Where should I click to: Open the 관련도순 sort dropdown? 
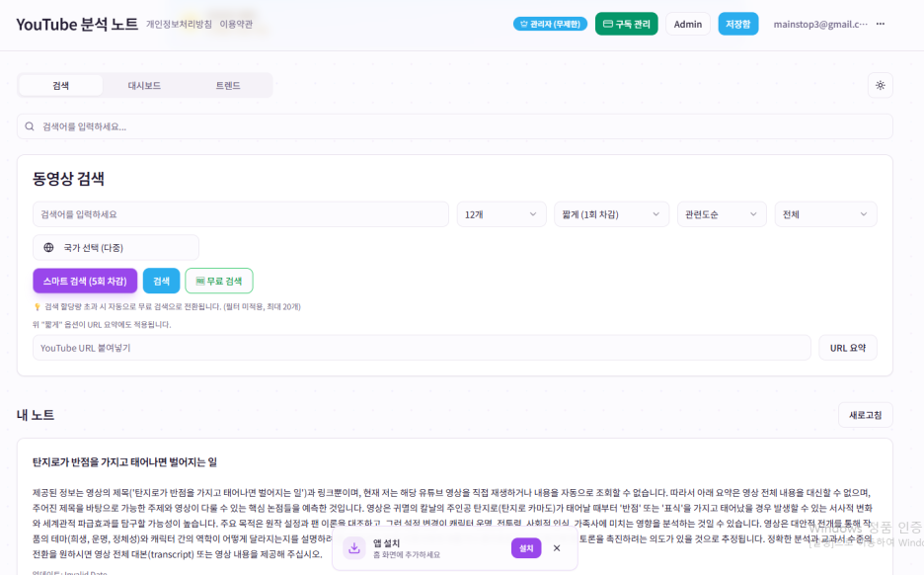(722, 214)
